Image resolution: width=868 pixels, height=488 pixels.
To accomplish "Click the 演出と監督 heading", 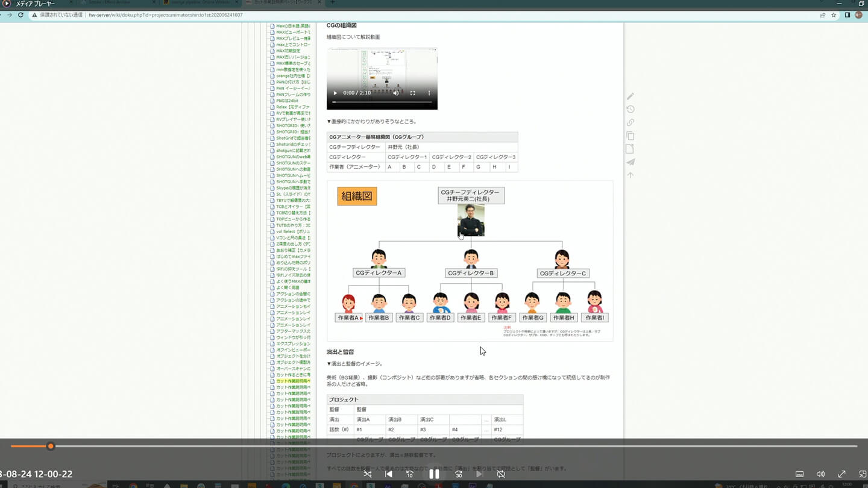I will pyautogui.click(x=340, y=352).
